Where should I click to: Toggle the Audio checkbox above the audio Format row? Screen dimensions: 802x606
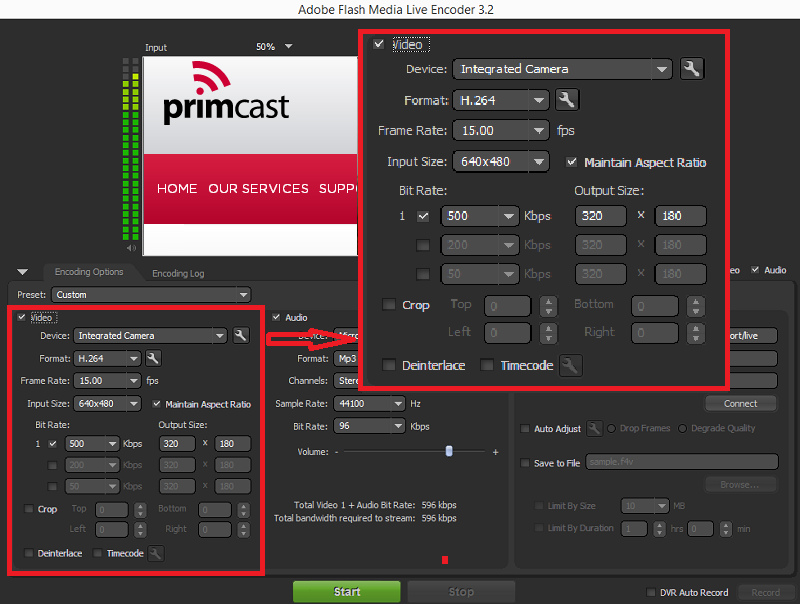click(276, 317)
